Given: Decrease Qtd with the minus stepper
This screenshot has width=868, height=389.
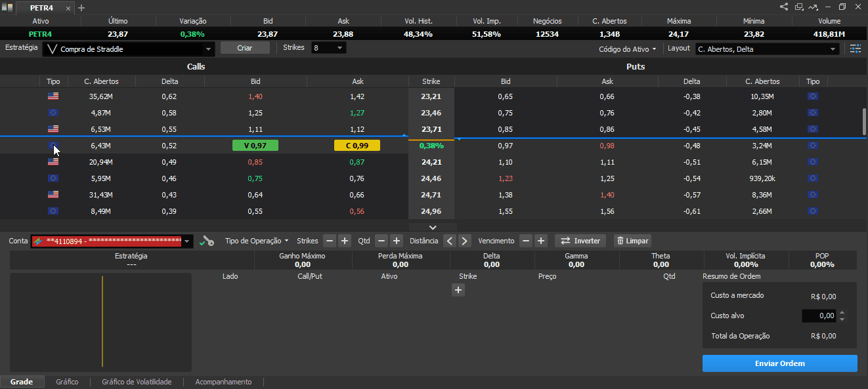Looking at the screenshot, I should coord(381,241).
